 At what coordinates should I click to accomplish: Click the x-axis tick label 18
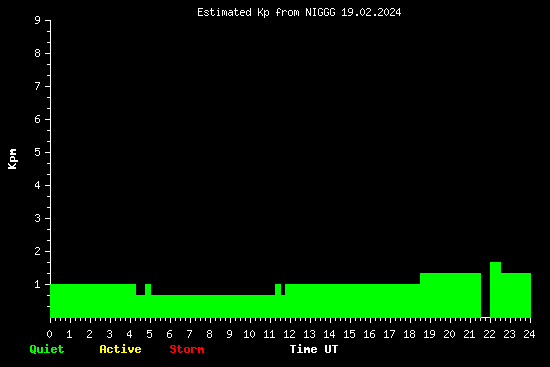point(409,334)
